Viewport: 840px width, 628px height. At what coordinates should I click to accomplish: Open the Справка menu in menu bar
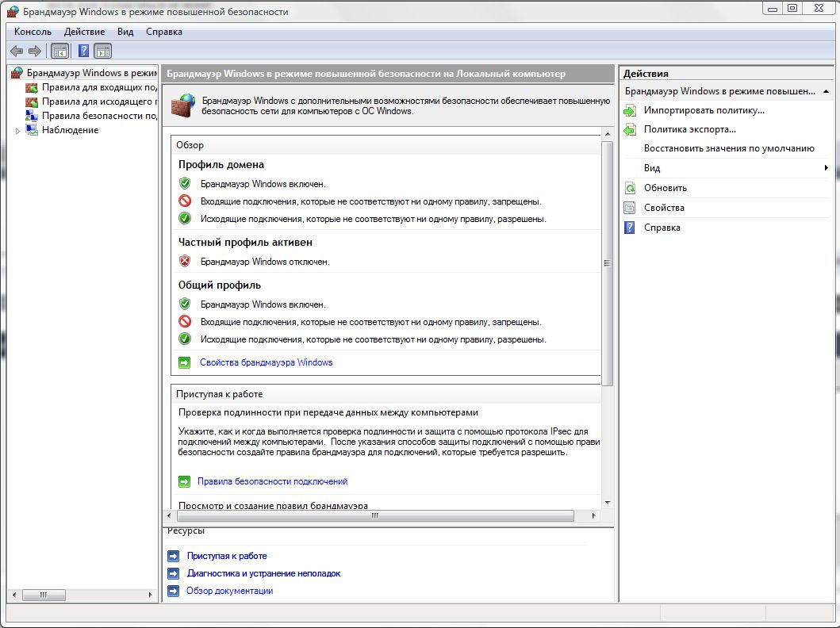(164, 32)
